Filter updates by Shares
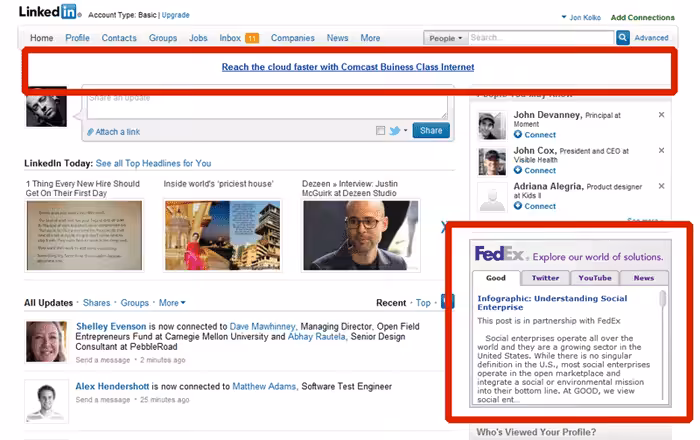 [96, 303]
